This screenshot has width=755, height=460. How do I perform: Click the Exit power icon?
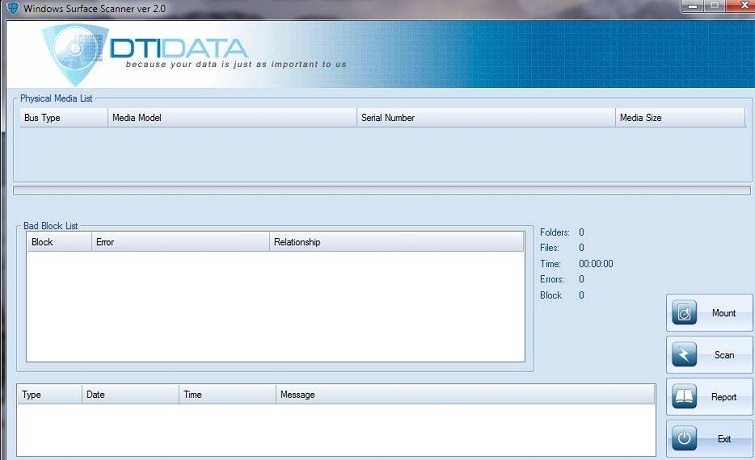(685, 438)
